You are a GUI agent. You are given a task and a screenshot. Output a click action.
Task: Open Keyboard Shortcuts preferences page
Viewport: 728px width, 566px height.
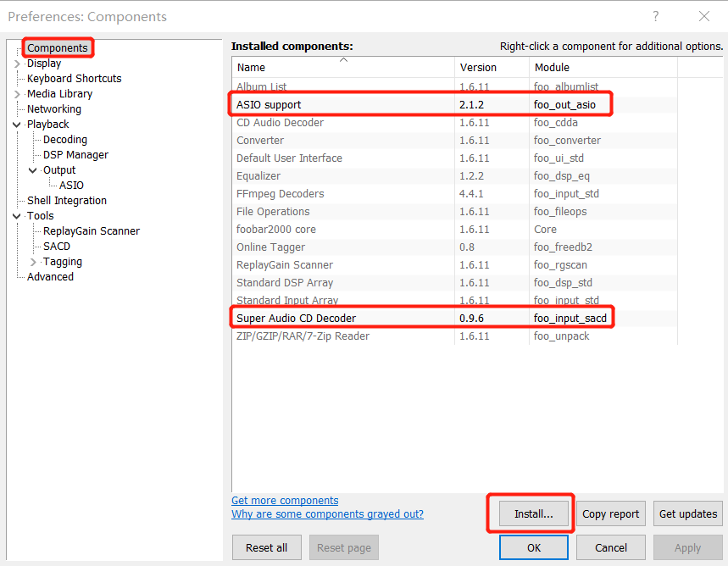pos(74,79)
